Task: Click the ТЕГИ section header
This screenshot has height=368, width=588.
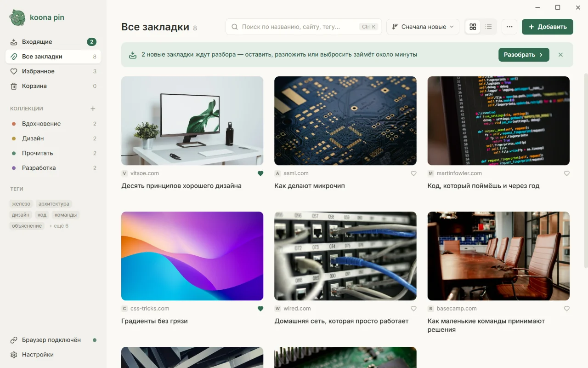Action: click(17, 189)
